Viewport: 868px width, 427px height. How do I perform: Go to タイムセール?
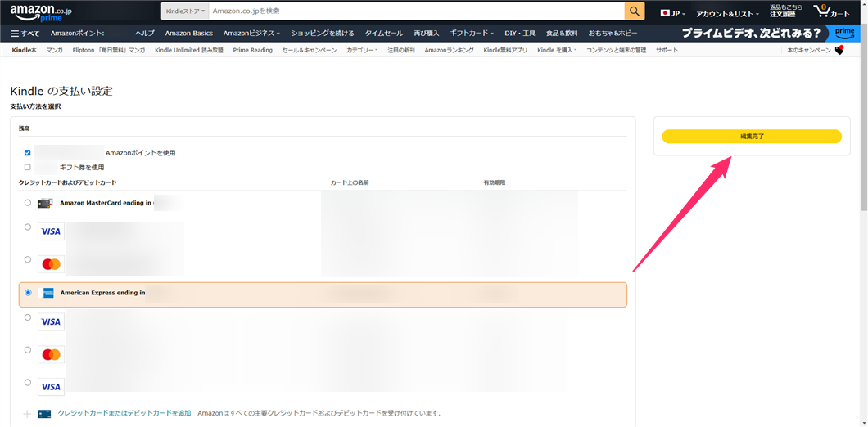click(x=383, y=34)
